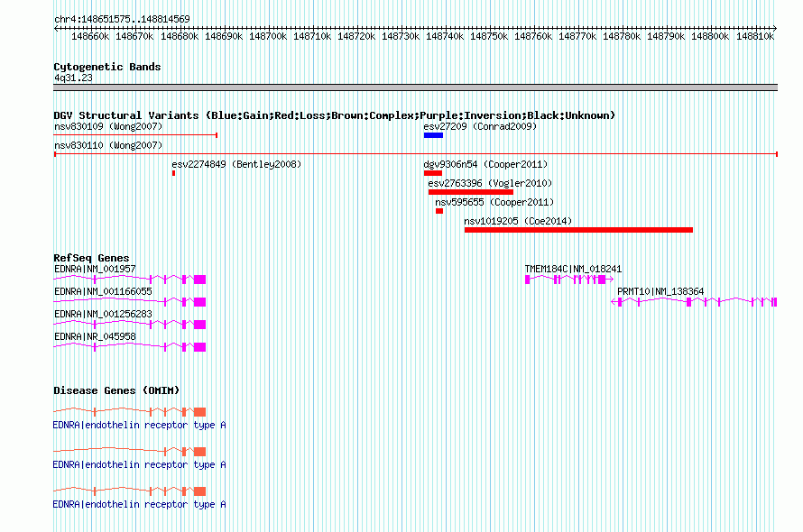Click the first orange EDNRA OMIM gene glyph
803x532 pixels.
[130, 412]
